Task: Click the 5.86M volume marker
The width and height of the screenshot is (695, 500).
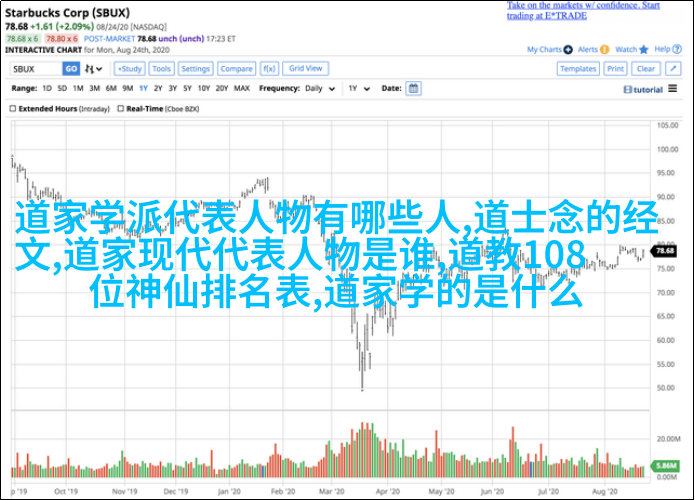Action: click(665, 465)
